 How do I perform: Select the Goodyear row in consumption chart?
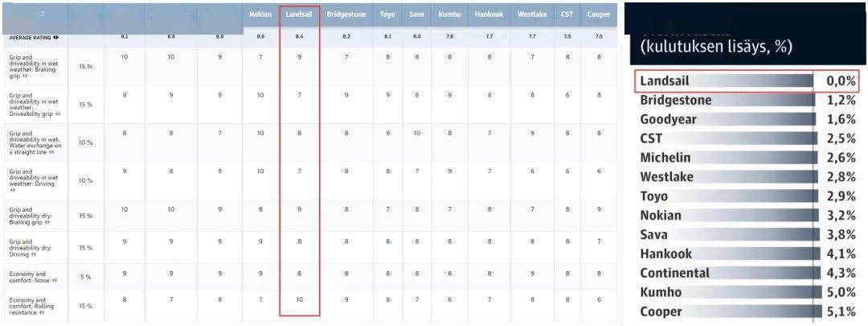point(747,119)
